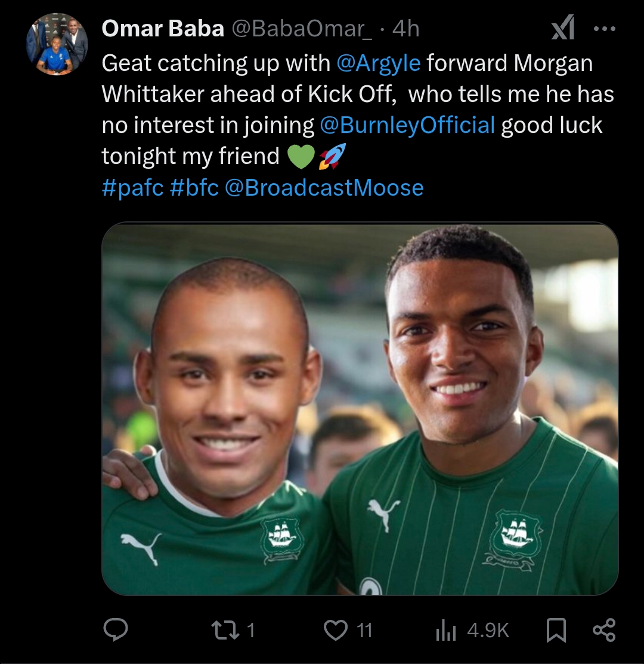Click the 4.9K view count
This screenshot has width=644, height=664.
(x=488, y=631)
